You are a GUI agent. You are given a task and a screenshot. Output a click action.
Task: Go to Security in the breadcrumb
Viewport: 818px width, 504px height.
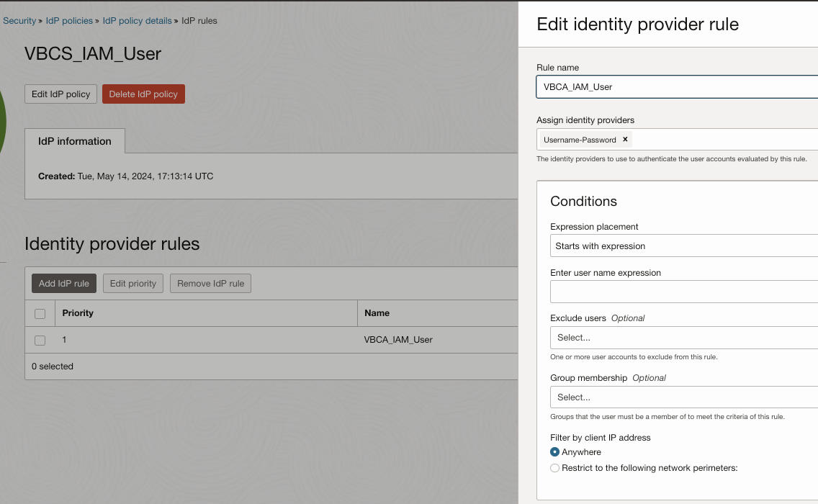pos(19,21)
